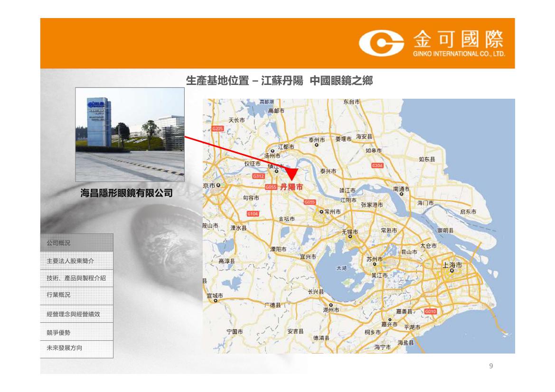Click the 常州市 city label
Screen dimensions: 555x392
pos(333,212)
